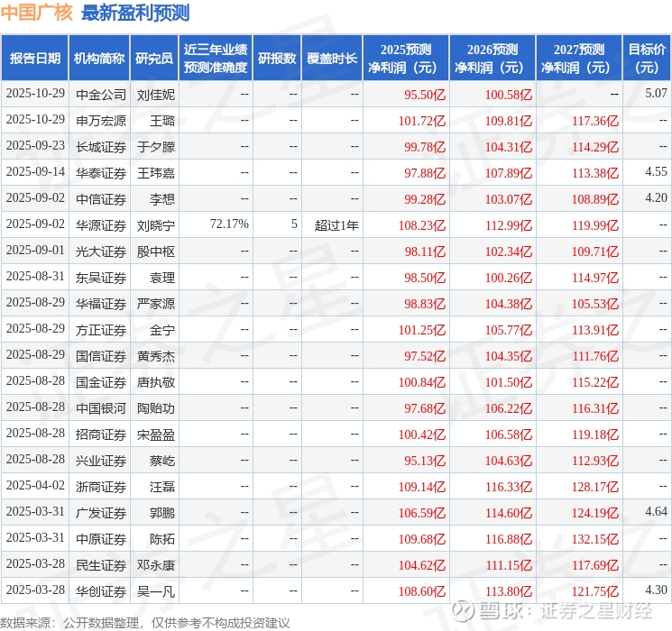Select the 方正证券 institution cell
This screenshot has height=631, width=672.
pos(101,330)
